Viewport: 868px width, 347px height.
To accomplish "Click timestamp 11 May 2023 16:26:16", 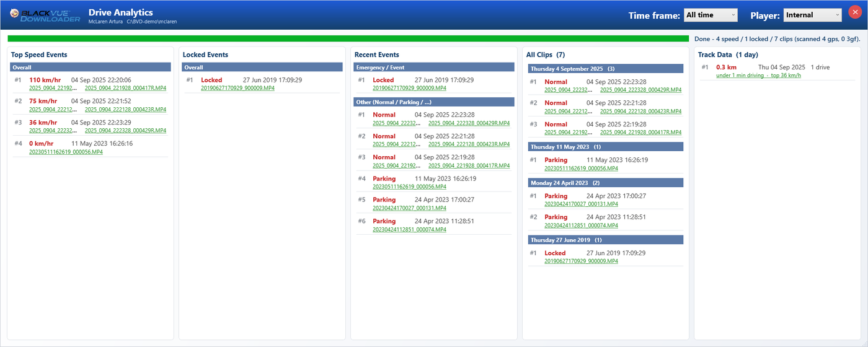I will (102, 144).
